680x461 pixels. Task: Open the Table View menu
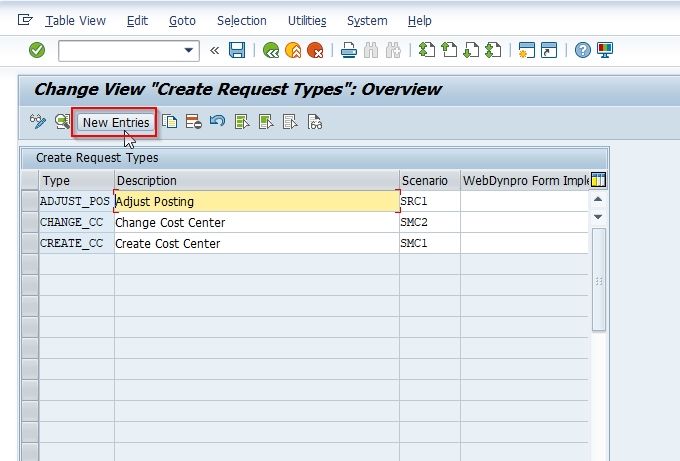click(x=75, y=21)
